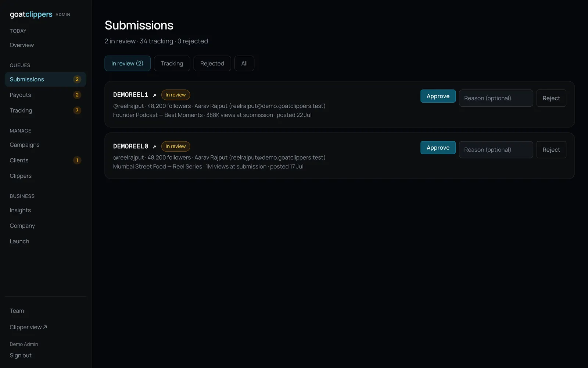Screen dimensions: 588x368
Task: Reject the DEMOREEL1 submission
Action: point(551,98)
